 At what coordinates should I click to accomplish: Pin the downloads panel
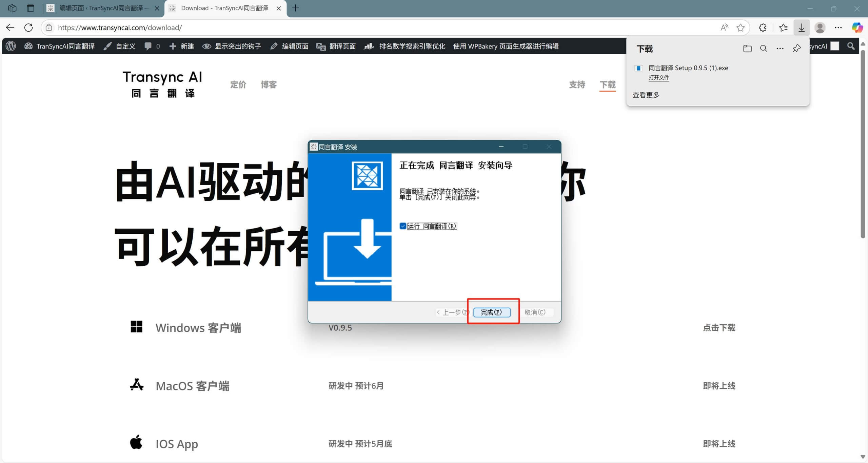click(x=796, y=49)
